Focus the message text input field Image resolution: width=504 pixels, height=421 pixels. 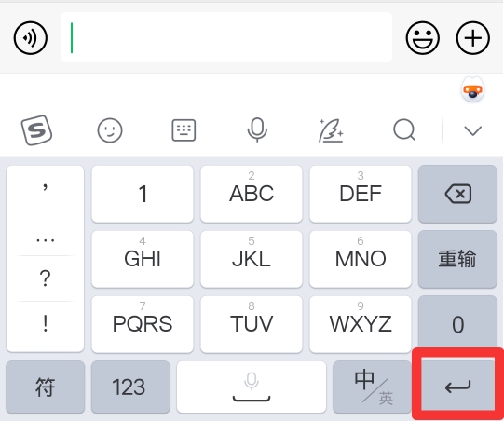[226, 37]
